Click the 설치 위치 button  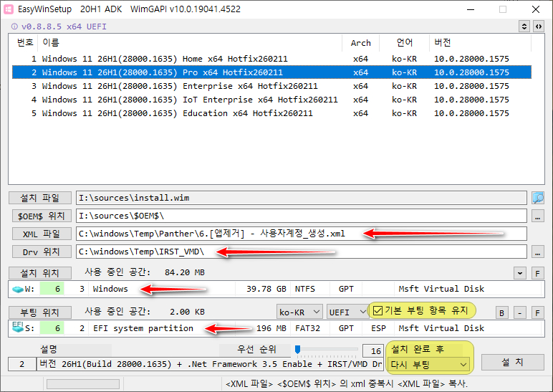(x=40, y=273)
